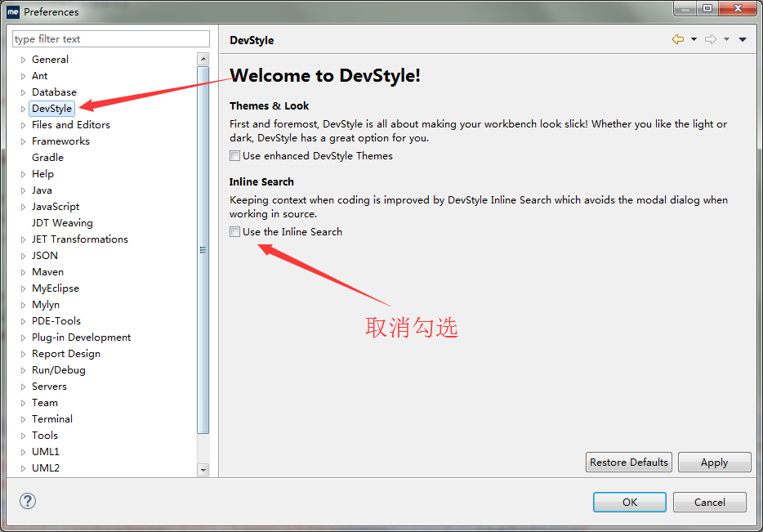
Task: Open the back history dropdown arrow
Action: tap(694, 39)
